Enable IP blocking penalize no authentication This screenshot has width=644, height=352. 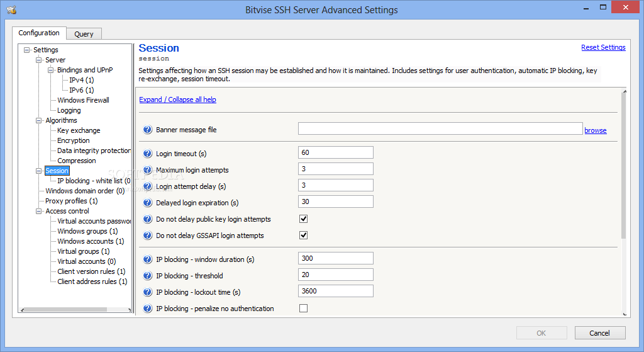point(304,308)
